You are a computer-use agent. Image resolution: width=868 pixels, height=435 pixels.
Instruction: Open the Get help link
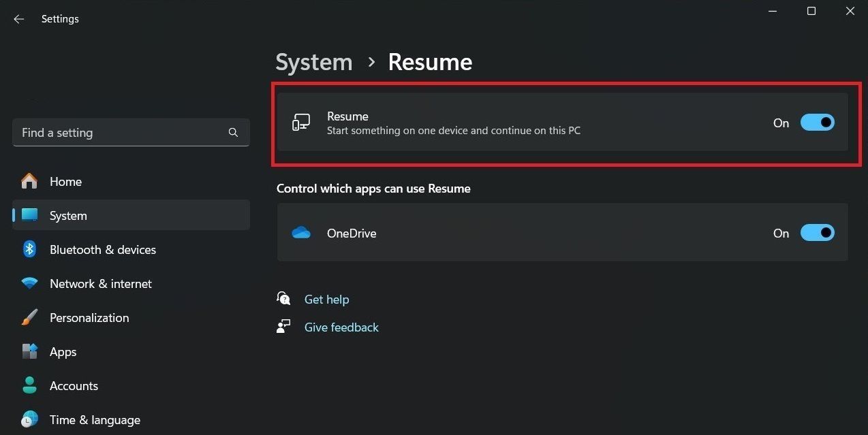pyautogui.click(x=326, y=299)
